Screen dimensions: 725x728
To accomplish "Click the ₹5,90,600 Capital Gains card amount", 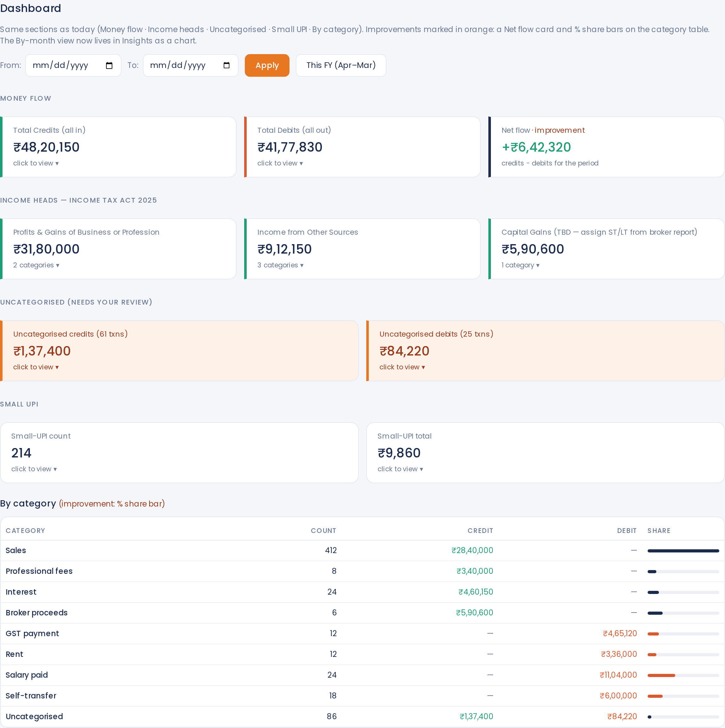I will 533,249.
